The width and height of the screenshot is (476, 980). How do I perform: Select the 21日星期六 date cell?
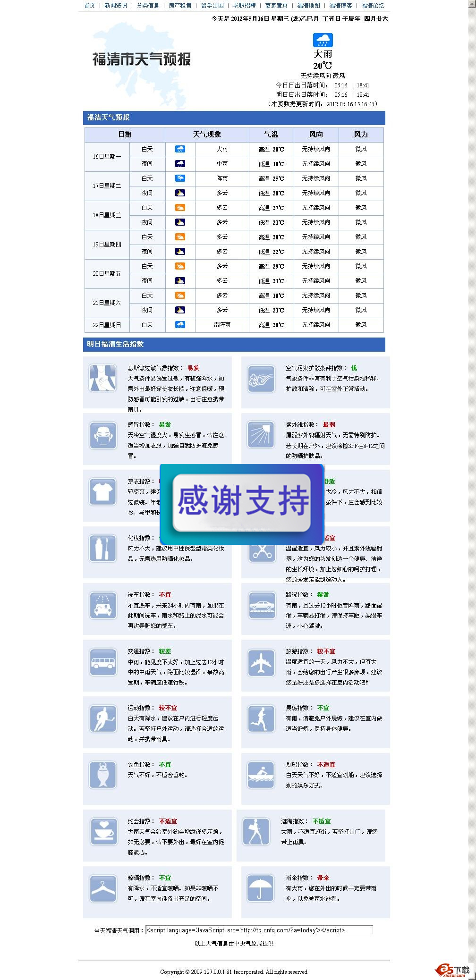tap(107, 303)
